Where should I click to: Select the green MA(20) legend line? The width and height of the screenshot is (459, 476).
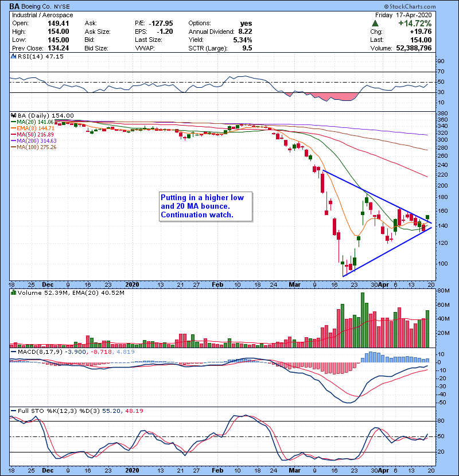(x=14, y=122)
